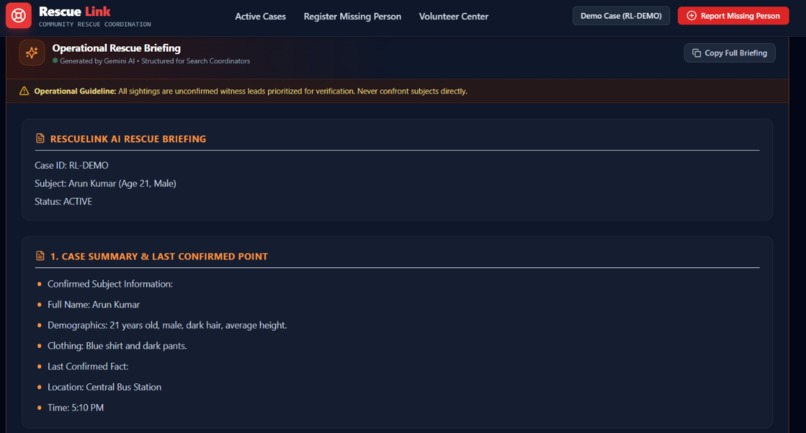
Task: Click the 'RESCUELINK AI RESCUE BRIEFING' heading
Action: click(x=128, y=139)
